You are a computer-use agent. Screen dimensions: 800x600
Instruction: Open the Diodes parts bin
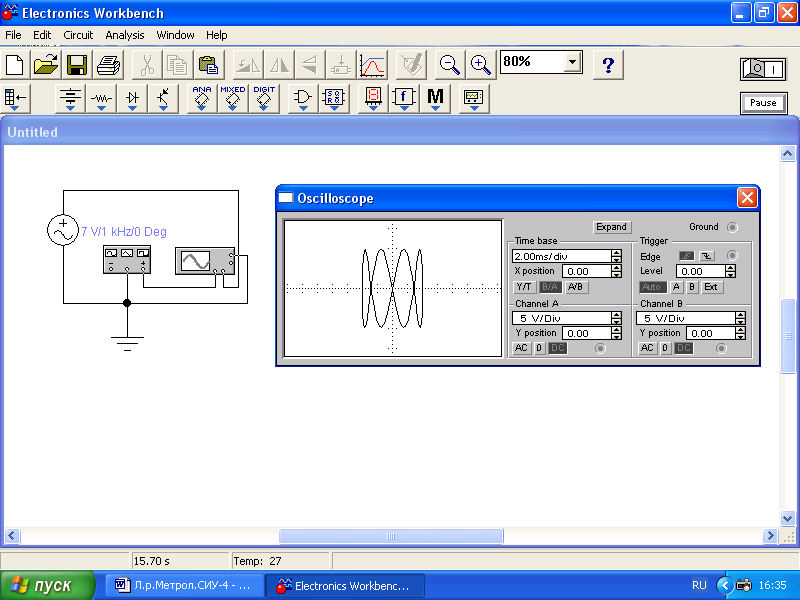(133, 97)
